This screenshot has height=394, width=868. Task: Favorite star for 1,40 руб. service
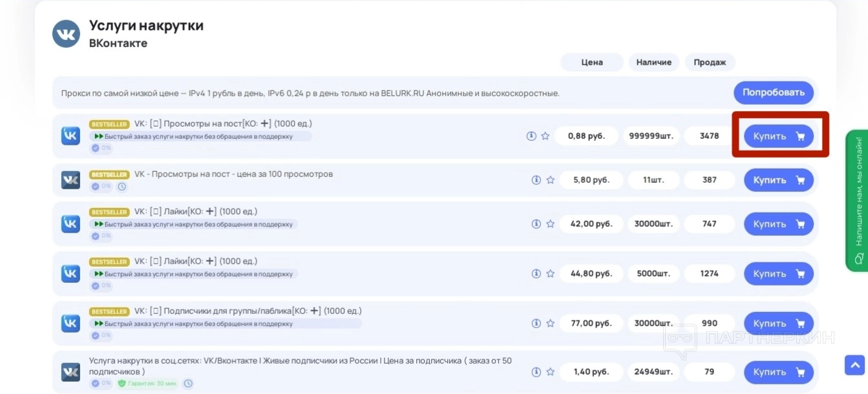click(x=551, y=372)
